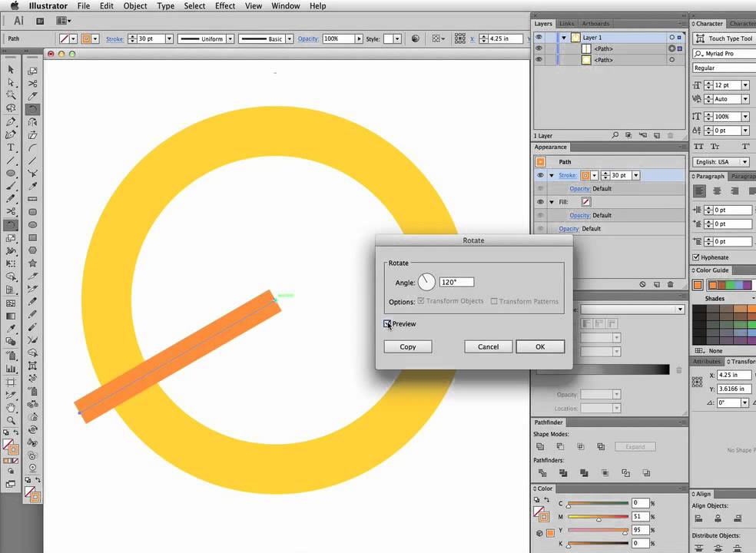Open the Uniform width profile dropdown
This screenshot has width=756, height=553.
(x=230, y=38)
